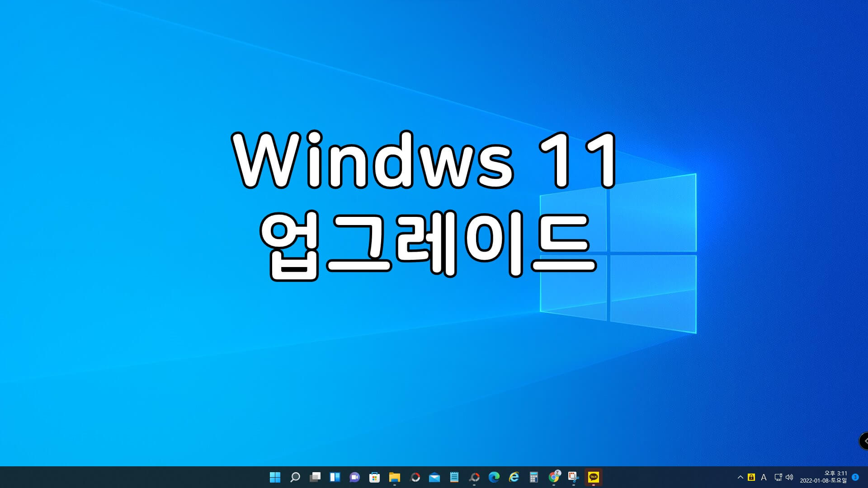Open the Windows Start menu
This screenshot has height=488, width=868.
pos(275,477)
